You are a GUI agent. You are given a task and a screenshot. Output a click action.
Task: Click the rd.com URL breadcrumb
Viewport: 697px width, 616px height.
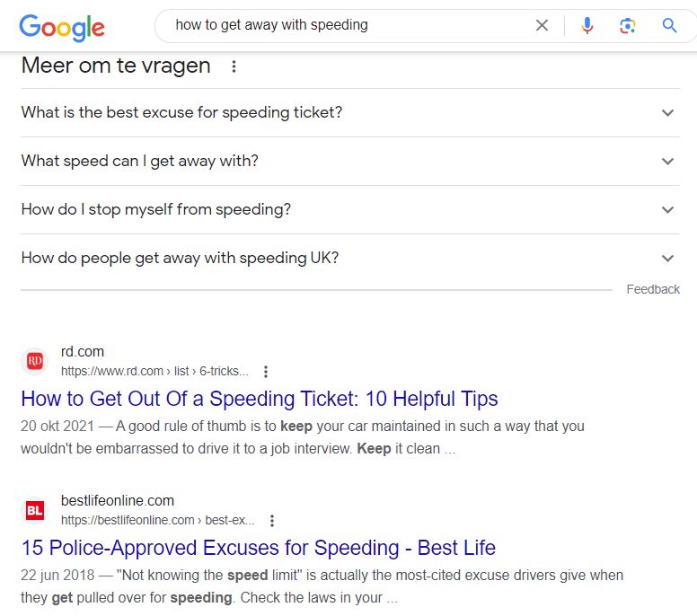pyautogui.click(x=154, y=371)
